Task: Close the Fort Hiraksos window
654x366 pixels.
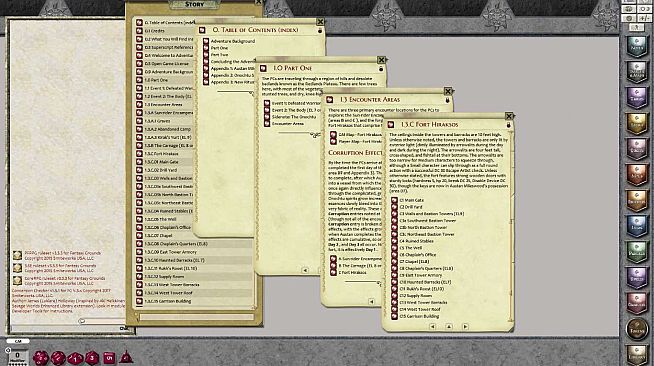Action: coord(509,116)
